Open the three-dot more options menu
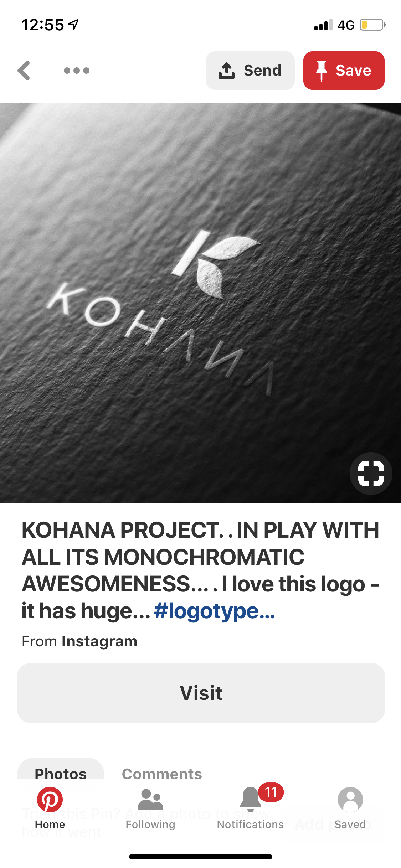 click(x=76, y=71)
